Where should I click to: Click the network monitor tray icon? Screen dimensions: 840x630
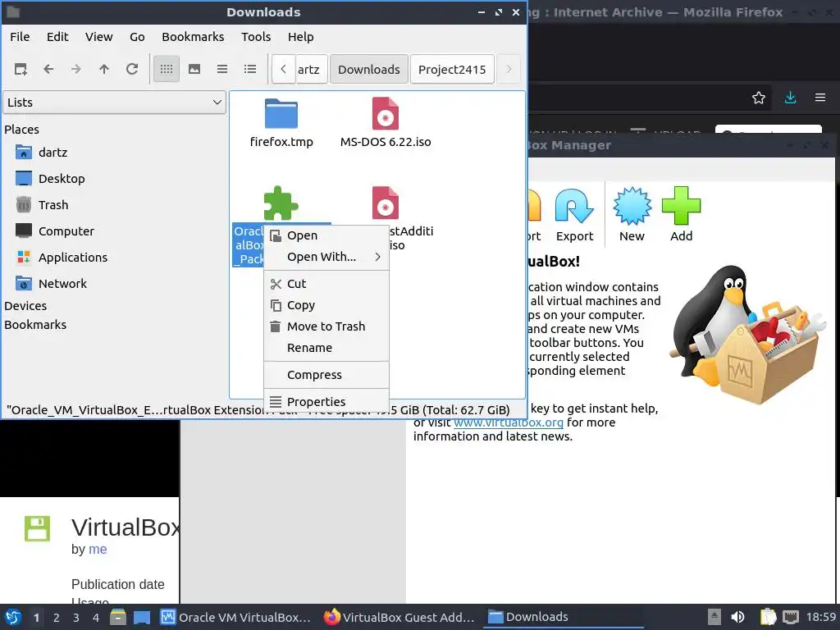tap(791, 617)
